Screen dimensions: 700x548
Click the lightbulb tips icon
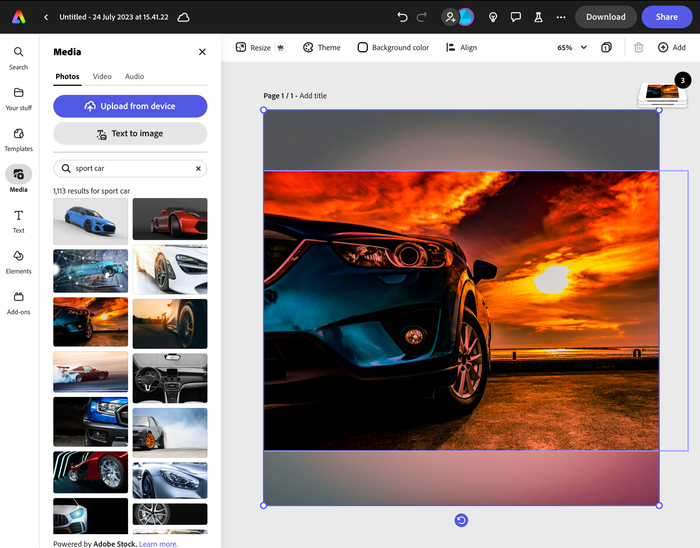[x=493, y=17]
